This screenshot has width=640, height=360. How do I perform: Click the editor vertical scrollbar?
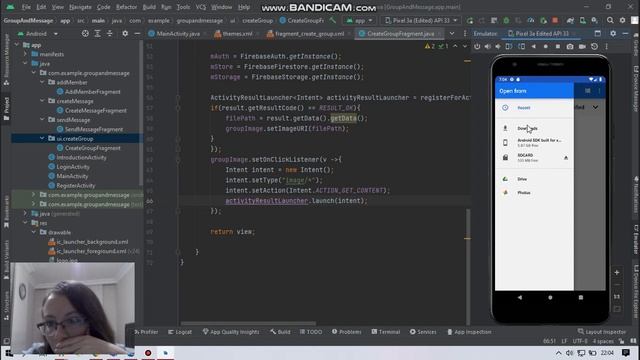pos(468,267)
